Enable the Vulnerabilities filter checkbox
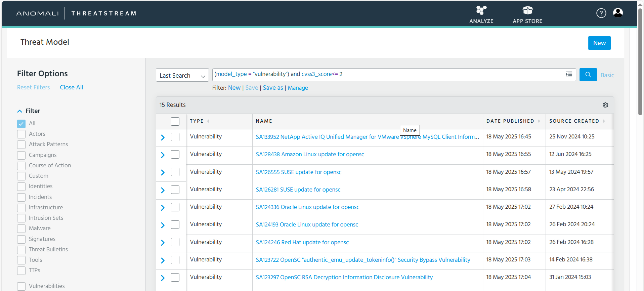The width and height of the screenshot is (644, 291). [x=21, y=286]
